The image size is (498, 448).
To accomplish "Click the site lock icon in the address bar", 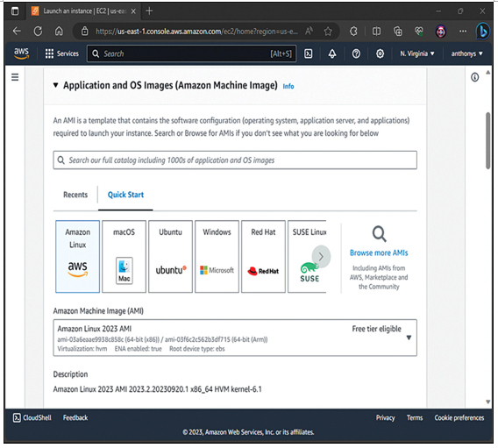I will [x=84, y=31].
